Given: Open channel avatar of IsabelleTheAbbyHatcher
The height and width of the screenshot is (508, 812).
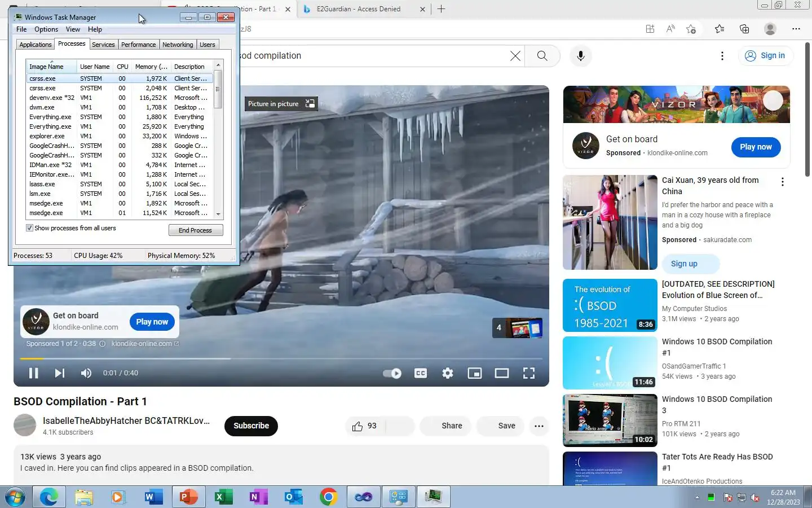Looking at the screenshot, I should tap(25, 426).
